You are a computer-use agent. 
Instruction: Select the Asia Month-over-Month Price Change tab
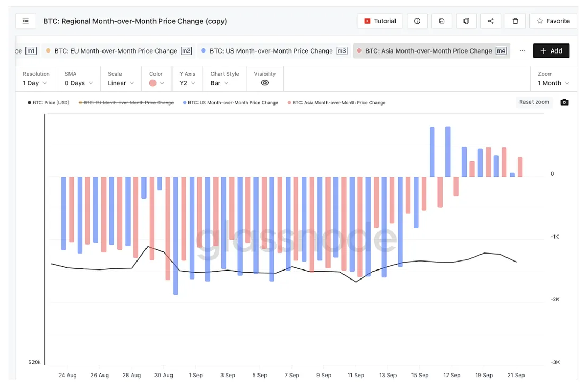pos(431,51)
